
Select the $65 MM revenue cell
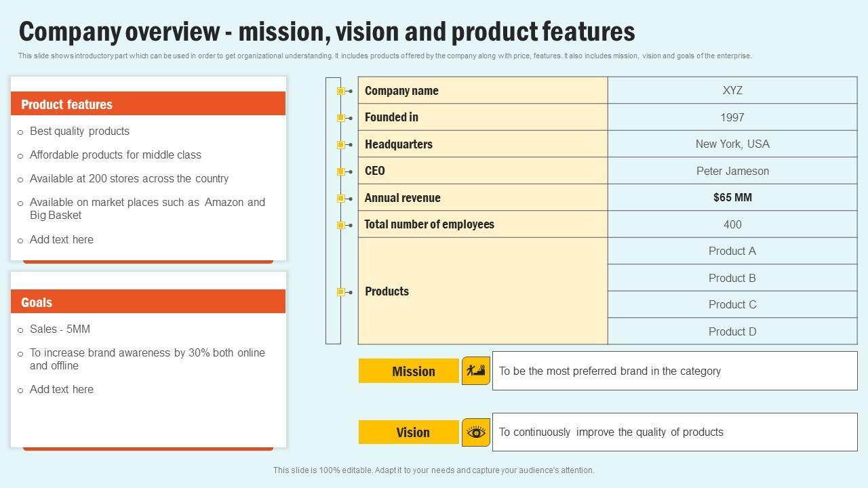coord(732,198)
